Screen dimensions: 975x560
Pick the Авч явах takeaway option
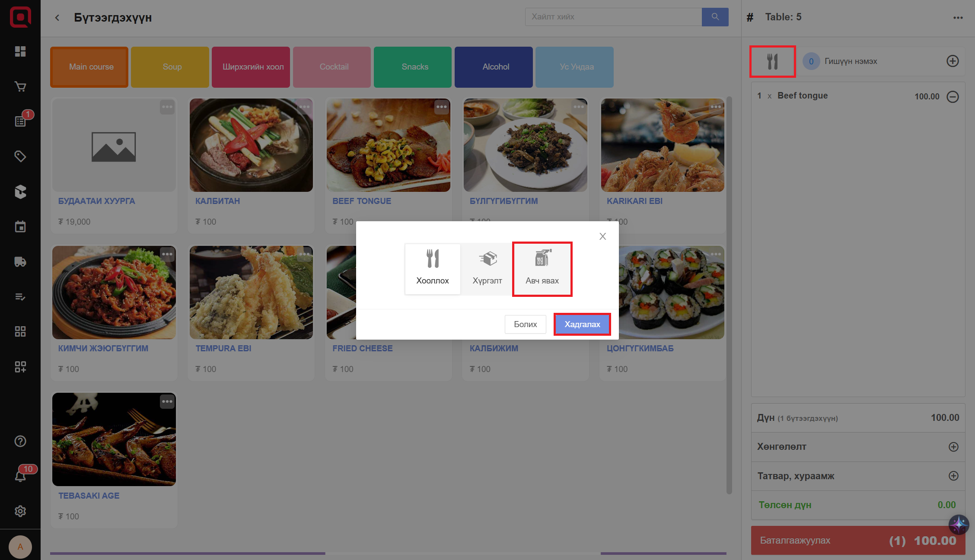[542, 269]
